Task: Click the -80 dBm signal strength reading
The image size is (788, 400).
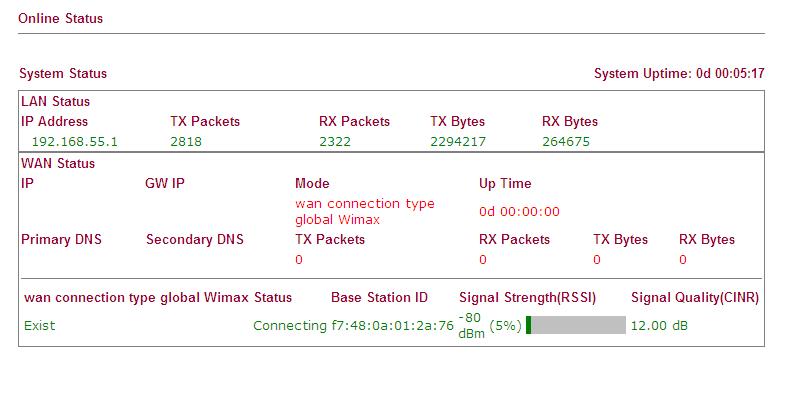Action: click(471, 325)
